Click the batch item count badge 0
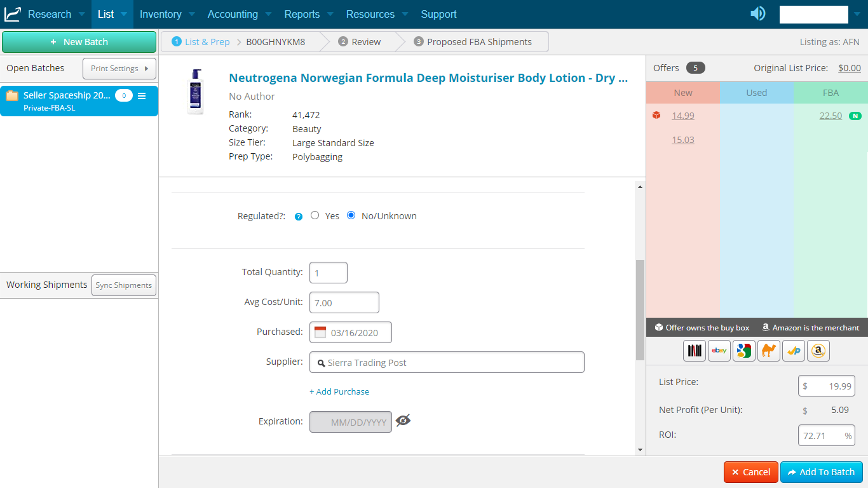The height and width of the screenshot is (488, 868). (x=124, y=96)
